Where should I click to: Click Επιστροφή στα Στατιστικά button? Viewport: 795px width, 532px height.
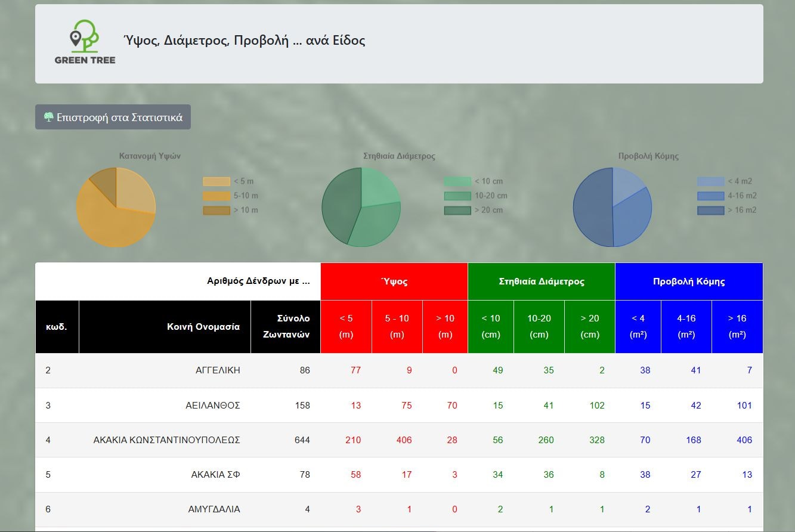[x=113, y=117]
